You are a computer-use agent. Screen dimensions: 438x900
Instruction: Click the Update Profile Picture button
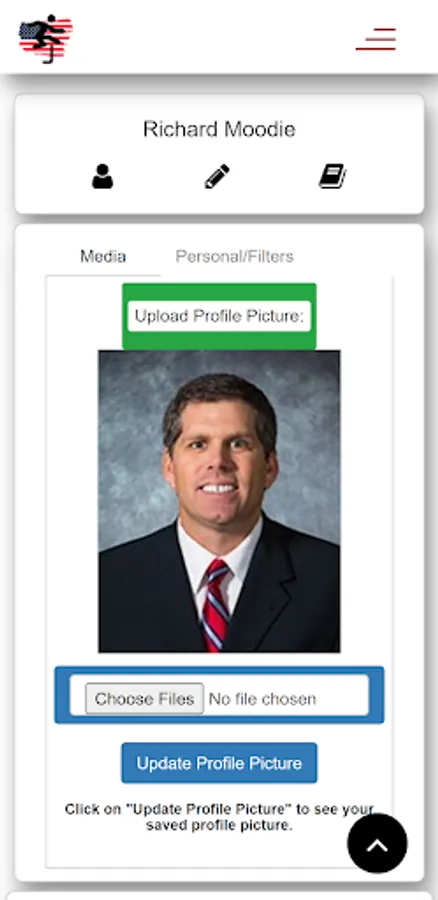[x=219, y=763]
